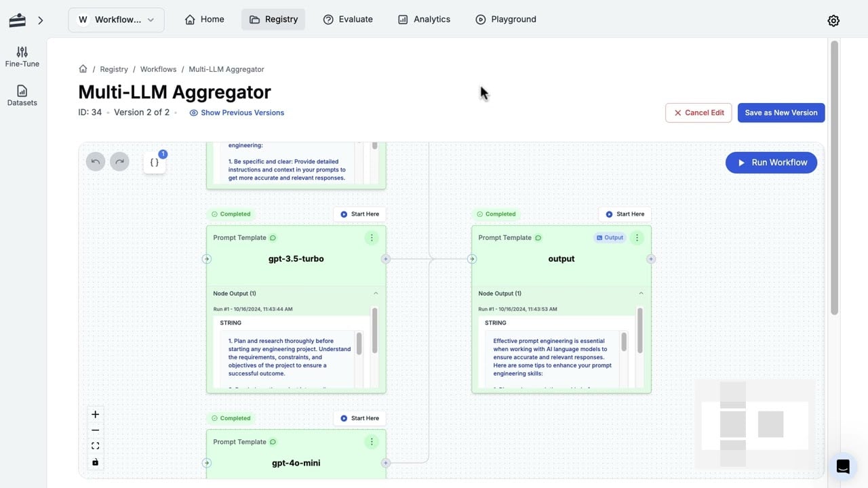Click the breadcrumb home icon
The image size is (868, 488).
83,68
